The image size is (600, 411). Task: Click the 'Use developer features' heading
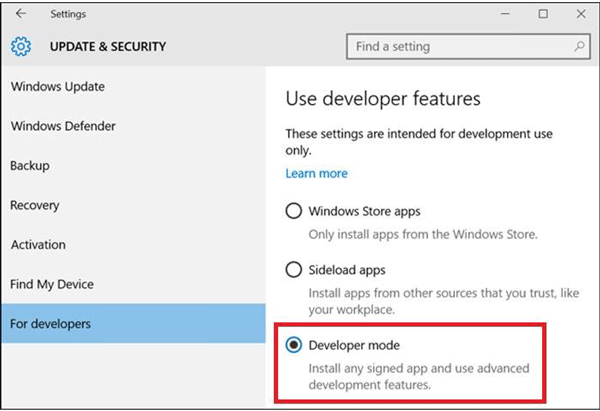point(383,99)
